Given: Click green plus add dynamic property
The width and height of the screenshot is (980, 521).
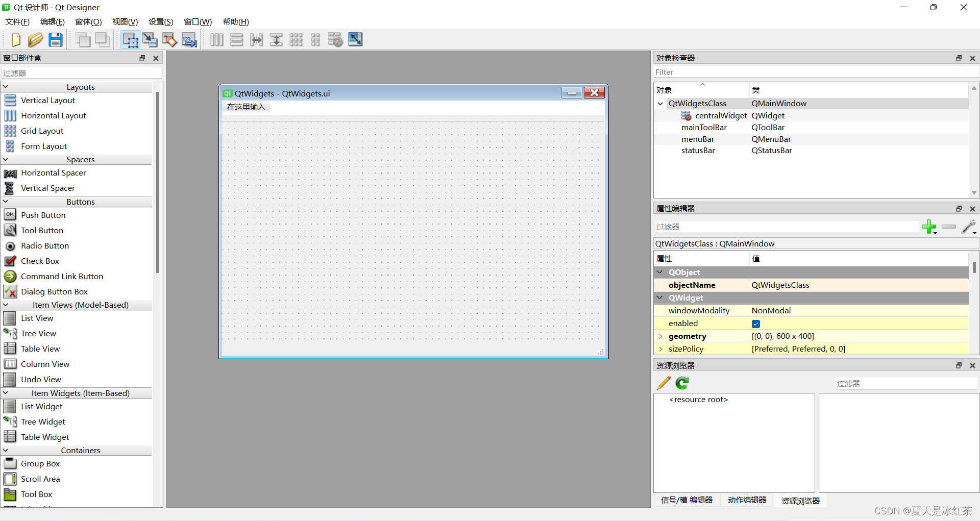Looking at the screenshot, I should tap(929, 227).
